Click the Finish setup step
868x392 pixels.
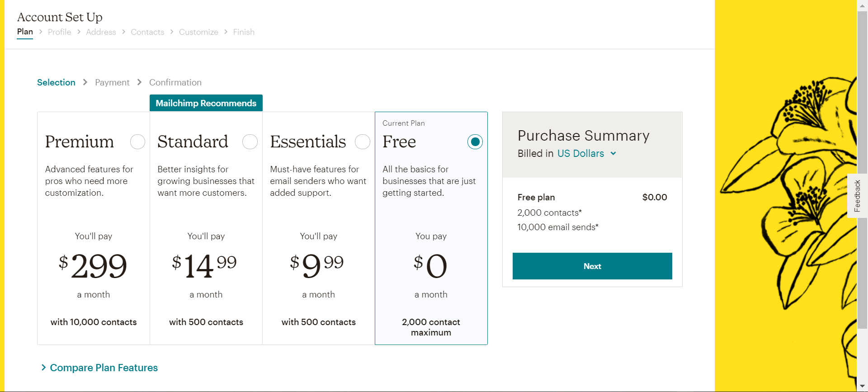[x=244, y=32]
